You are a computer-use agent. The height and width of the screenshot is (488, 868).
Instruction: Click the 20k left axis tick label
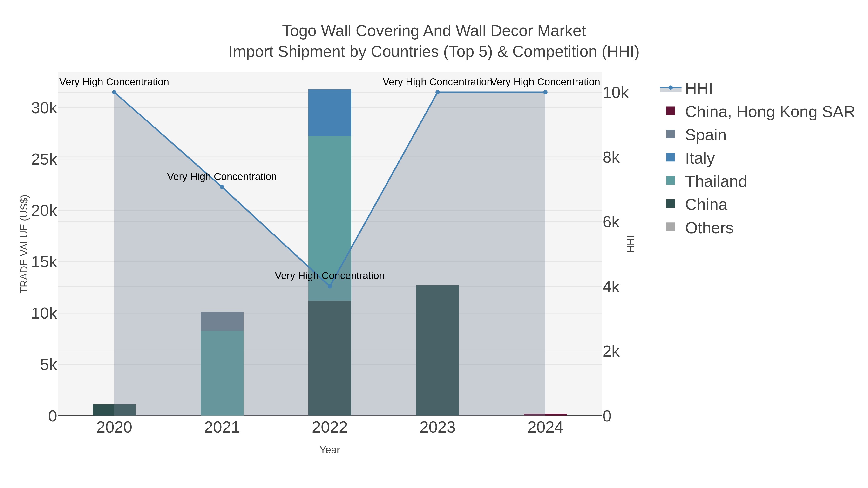[x=44, y=211]
